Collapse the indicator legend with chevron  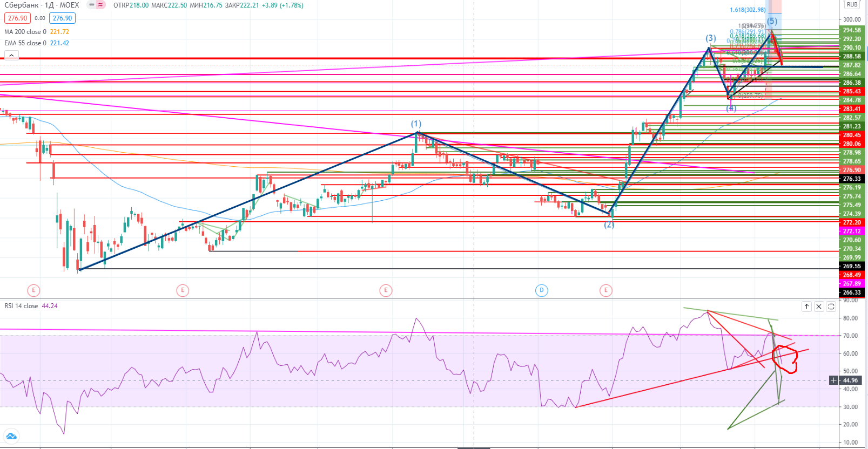tap(11, 55)
